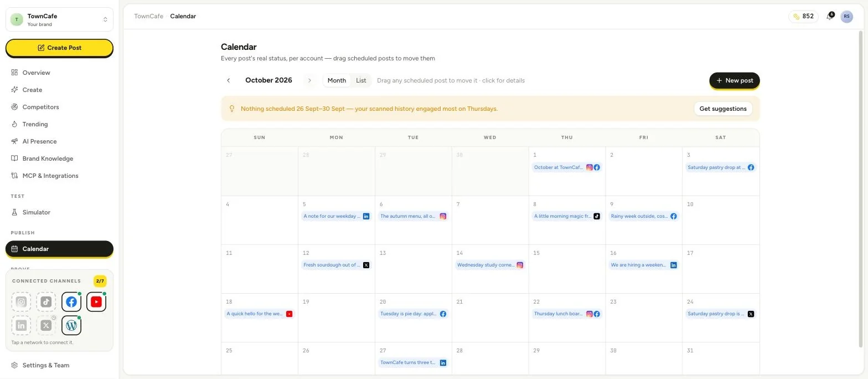Go to previous month arrow
This screenshot has height=379, width=868.
(x=228, y=80)
